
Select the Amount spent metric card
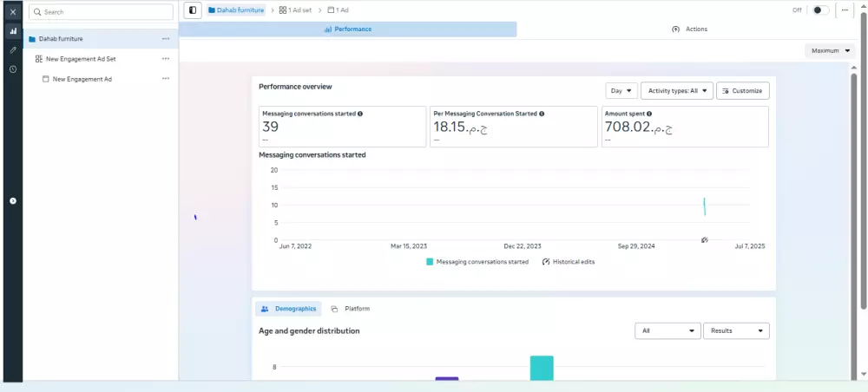pyautogui.click(x=685, y=127)
